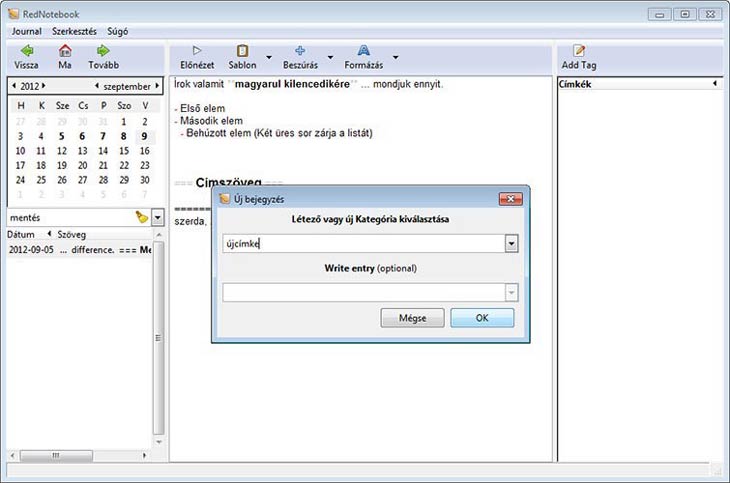Click the Beszúrás insert icon
The height and width of the screenshot is (483, 730).
point(300,51)
